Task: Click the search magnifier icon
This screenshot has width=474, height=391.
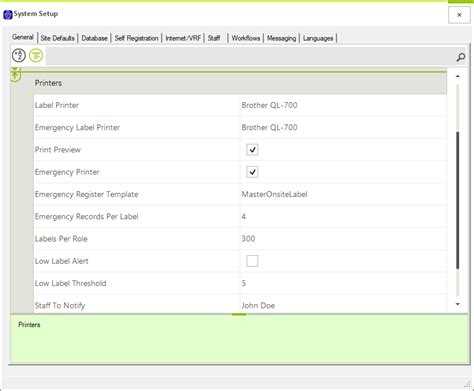Action: pos(461,57)
